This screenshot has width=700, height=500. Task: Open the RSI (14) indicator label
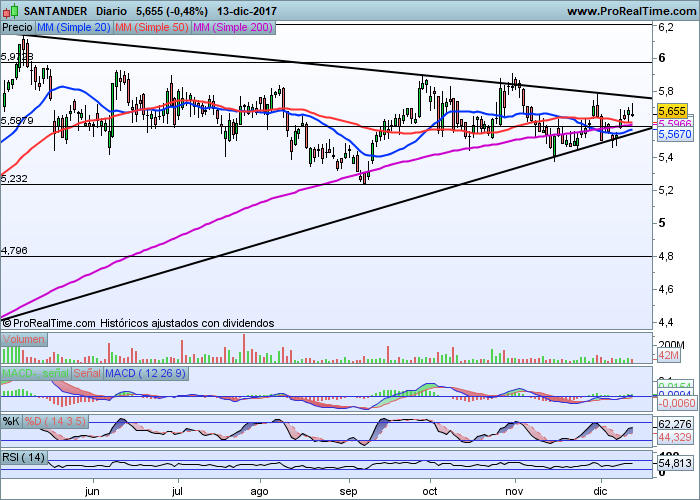pos(25,457)
